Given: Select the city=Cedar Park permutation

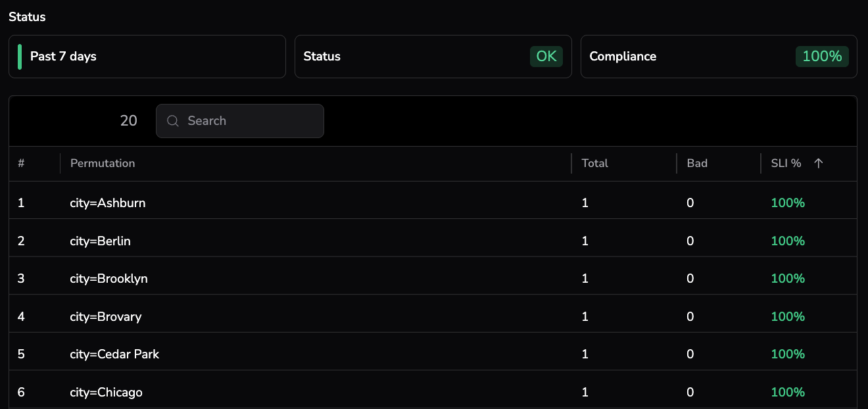Looking at the screenshot, I should pos(115,354).
